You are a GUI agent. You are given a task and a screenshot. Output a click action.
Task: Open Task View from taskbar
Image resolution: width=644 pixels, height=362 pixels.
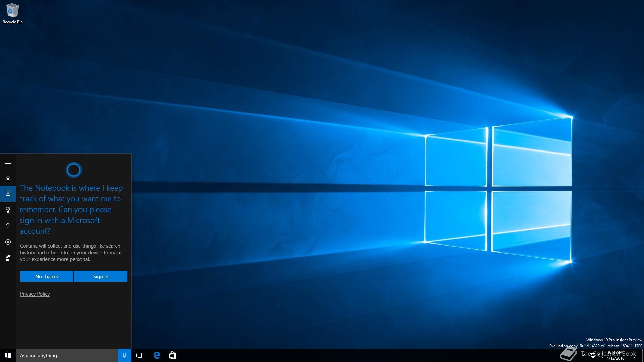click(140, 355)
